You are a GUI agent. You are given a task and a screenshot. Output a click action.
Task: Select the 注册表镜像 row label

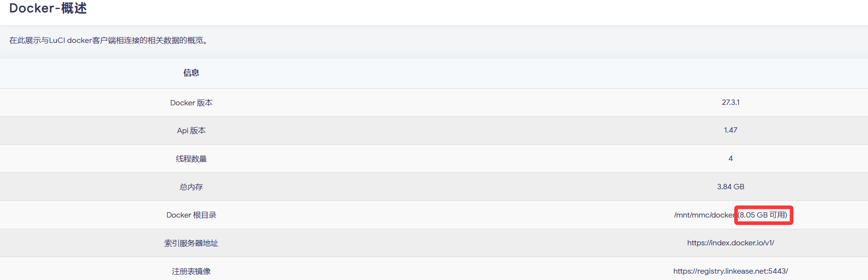(191, 271)
